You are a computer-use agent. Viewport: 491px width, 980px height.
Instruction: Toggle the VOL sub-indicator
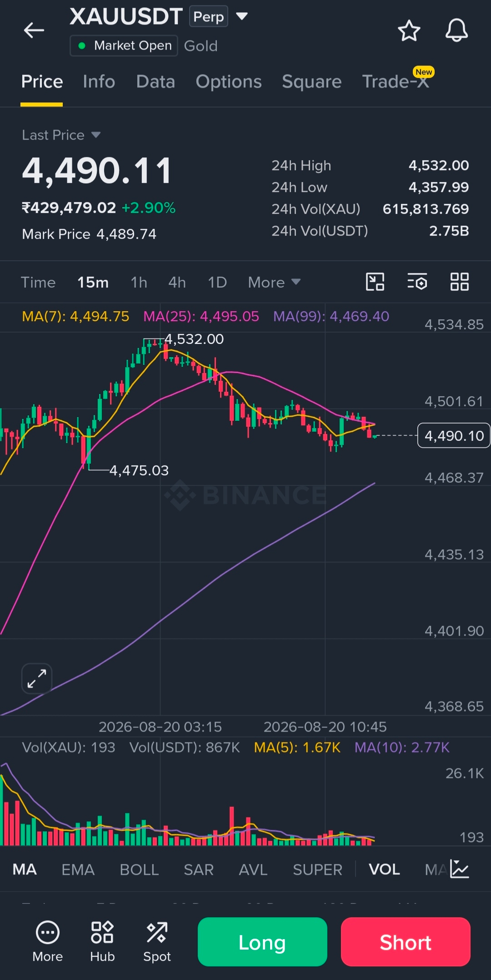coord(384,869)
